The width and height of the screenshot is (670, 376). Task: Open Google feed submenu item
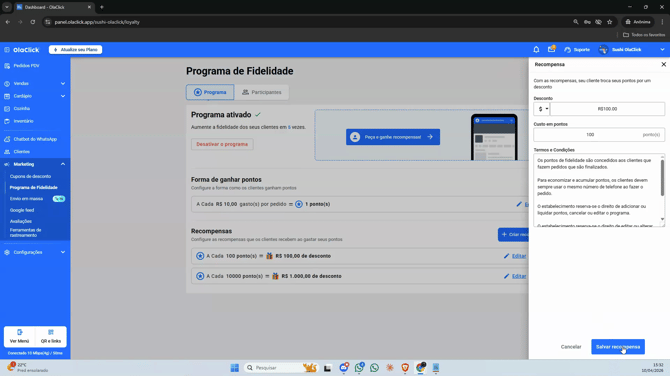(22, 210)
